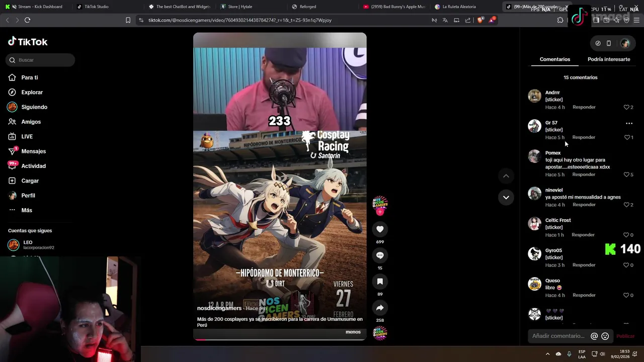Open Amigos in the sidebar

click(x=31, y=122)
